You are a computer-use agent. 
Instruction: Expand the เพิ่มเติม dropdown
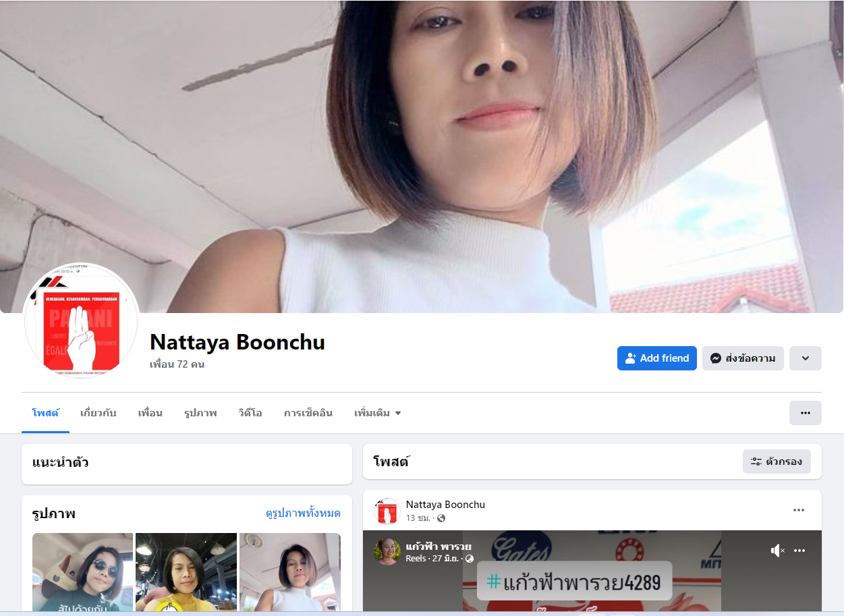point(377,413)
